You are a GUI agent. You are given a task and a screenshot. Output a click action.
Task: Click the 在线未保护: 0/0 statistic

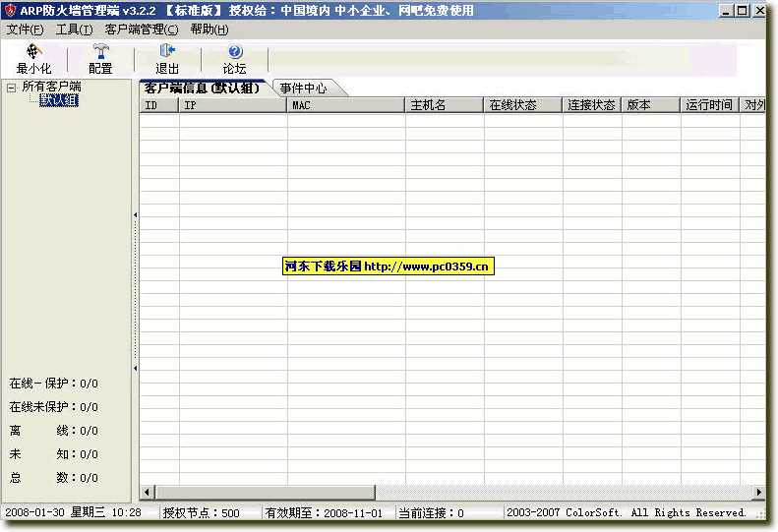click(x=53, y=407)
